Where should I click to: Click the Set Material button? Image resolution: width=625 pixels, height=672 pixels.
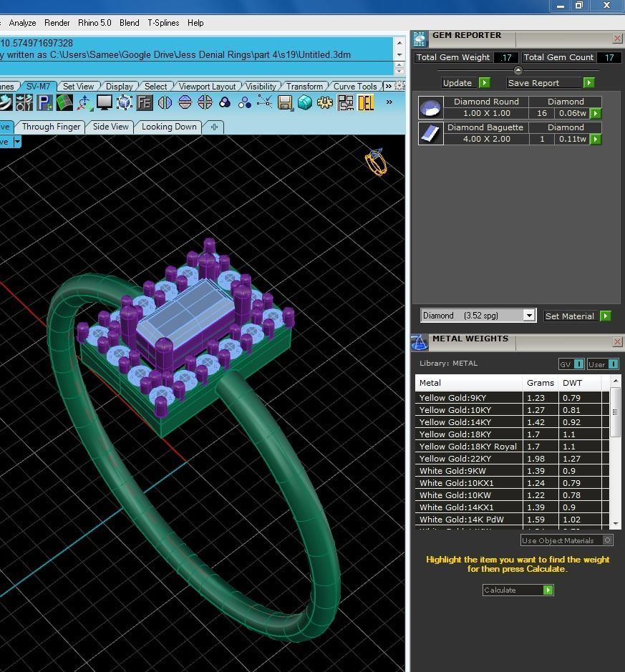570,316
